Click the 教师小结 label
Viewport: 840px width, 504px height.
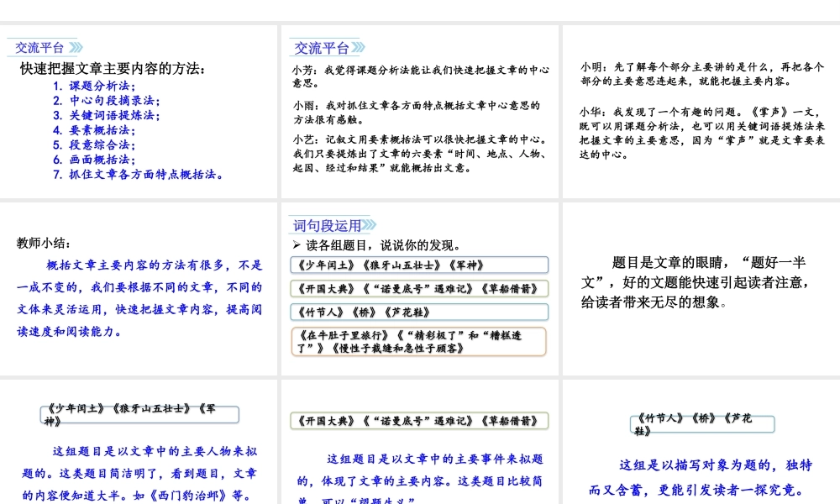coord(44,243)
